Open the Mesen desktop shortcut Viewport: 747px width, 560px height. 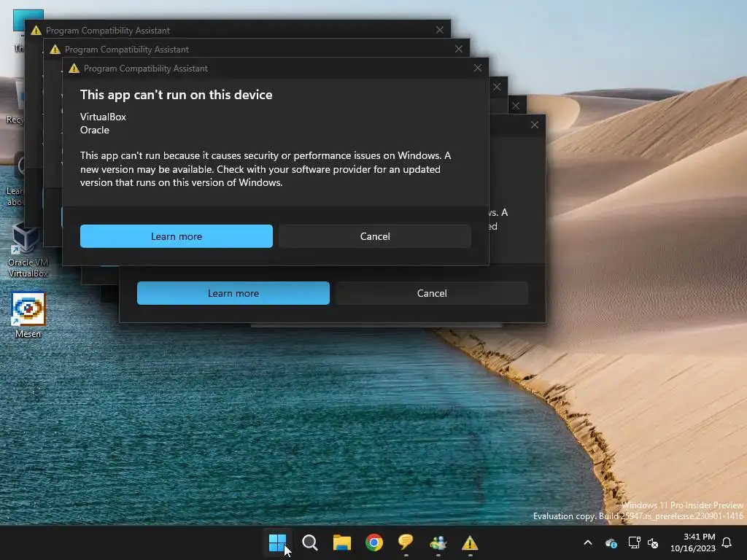28,315
